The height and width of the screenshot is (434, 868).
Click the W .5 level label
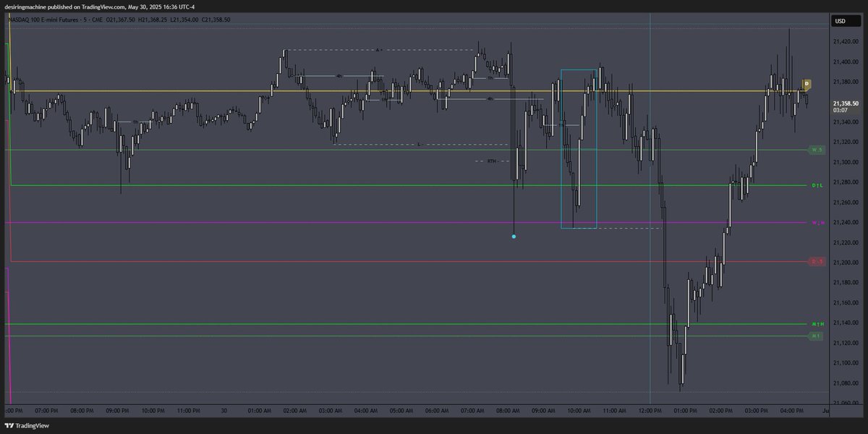point(817,150)
